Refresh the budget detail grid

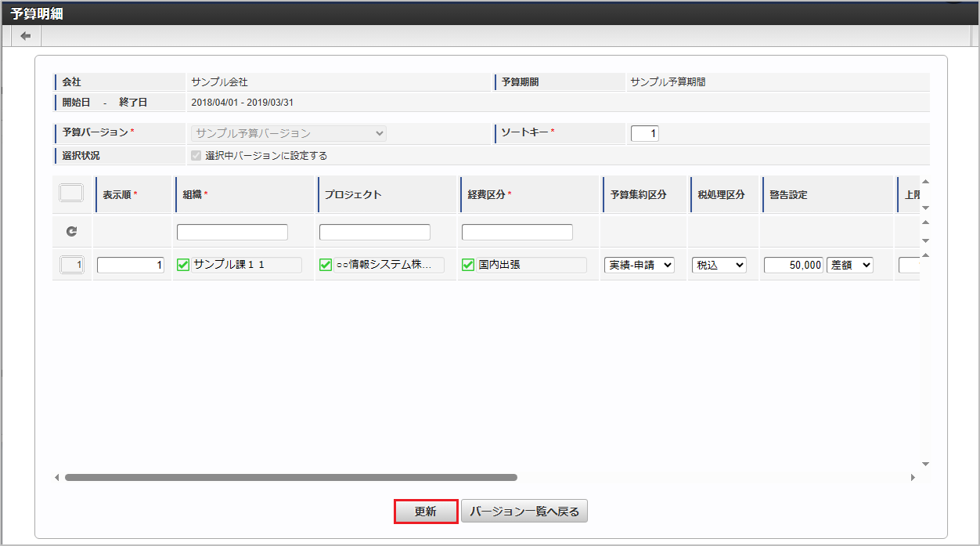coord(70,231)
